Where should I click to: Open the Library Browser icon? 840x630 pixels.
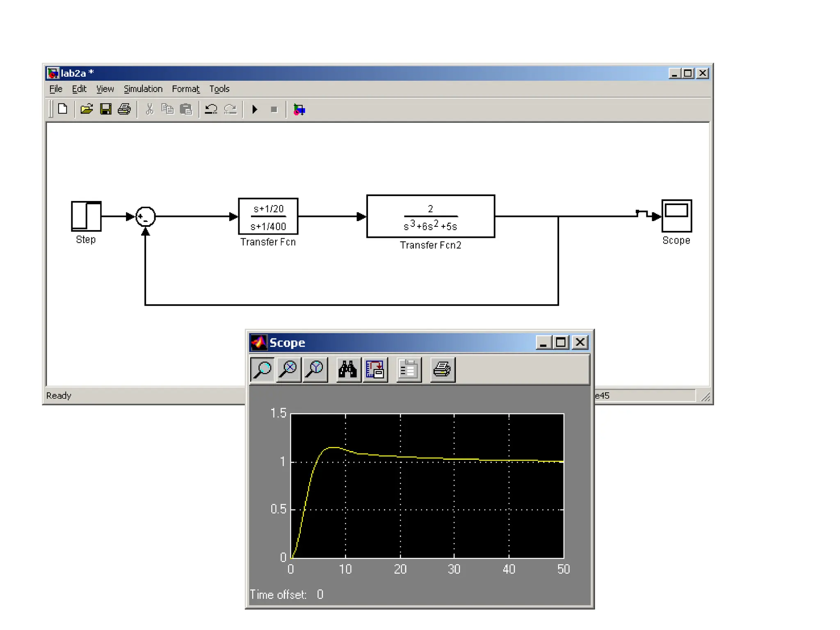pos(299,110)
